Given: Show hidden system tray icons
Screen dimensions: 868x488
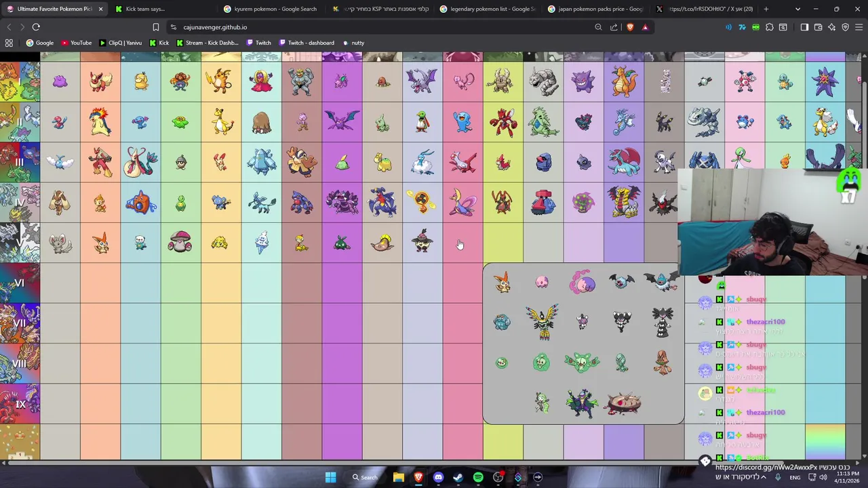Looking at the screenshot, I should [x=764, y=477].
